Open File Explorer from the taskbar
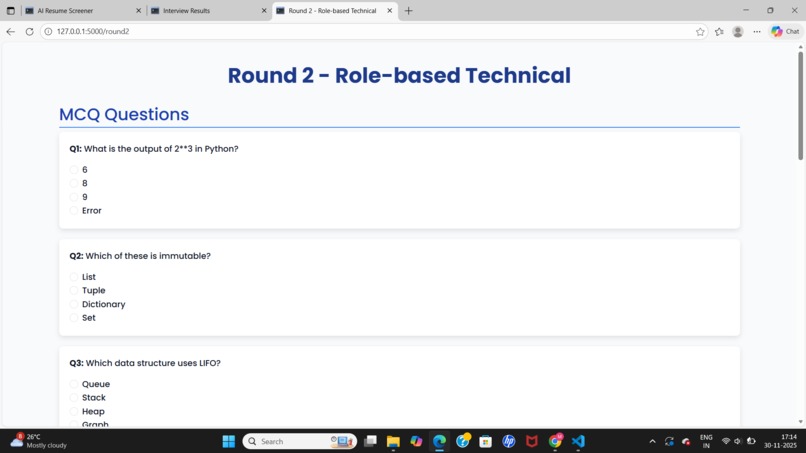Viewport: 806px width, 453px height. 393,441
